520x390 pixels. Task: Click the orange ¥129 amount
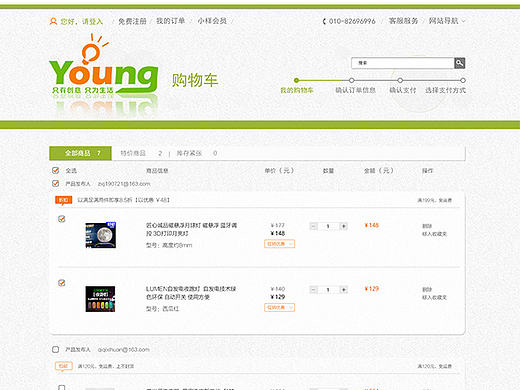pyautogui.click(x=372, y=289)
